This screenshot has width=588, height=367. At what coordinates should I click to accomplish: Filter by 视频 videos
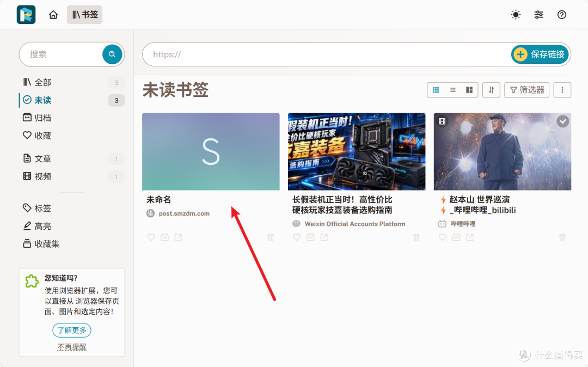click(72, 176)
